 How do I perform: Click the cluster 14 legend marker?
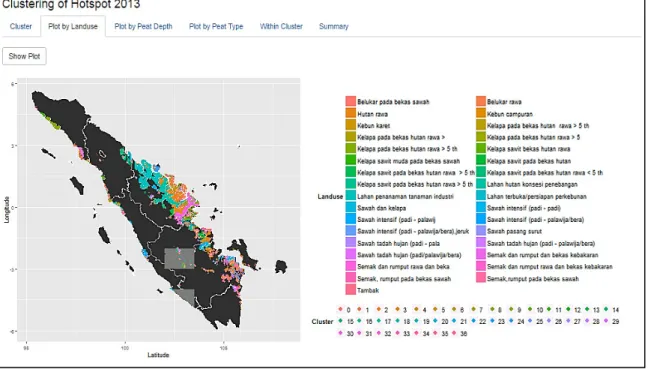pos(606,309)
